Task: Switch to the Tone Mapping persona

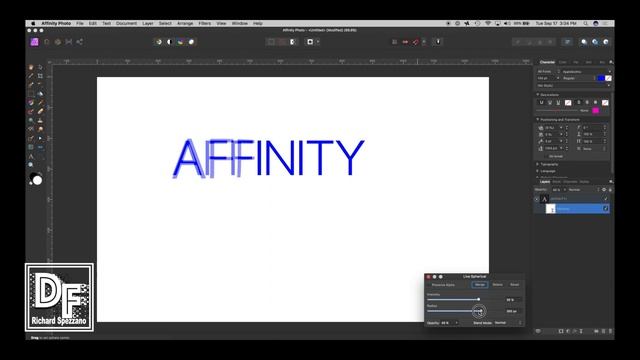Action: coord(69,42)
